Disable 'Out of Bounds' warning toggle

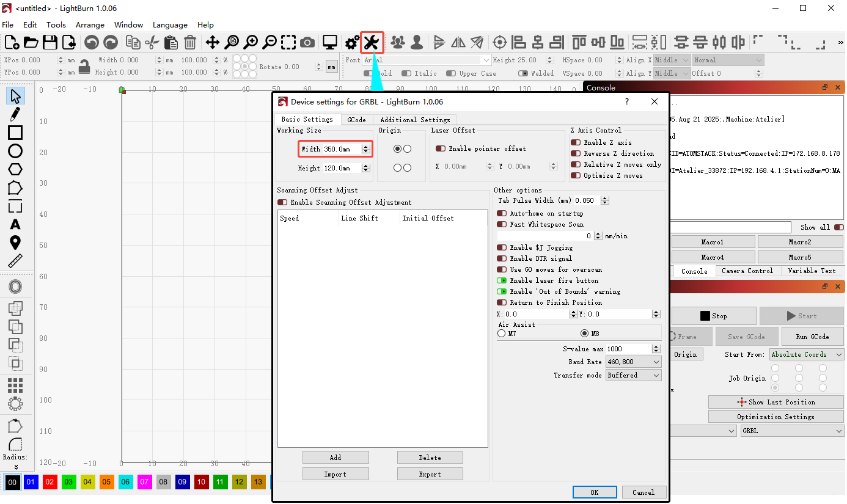[x=502, y=291]
